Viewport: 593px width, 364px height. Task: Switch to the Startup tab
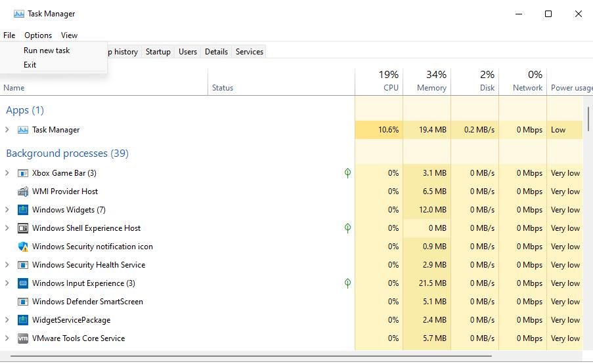158,52
